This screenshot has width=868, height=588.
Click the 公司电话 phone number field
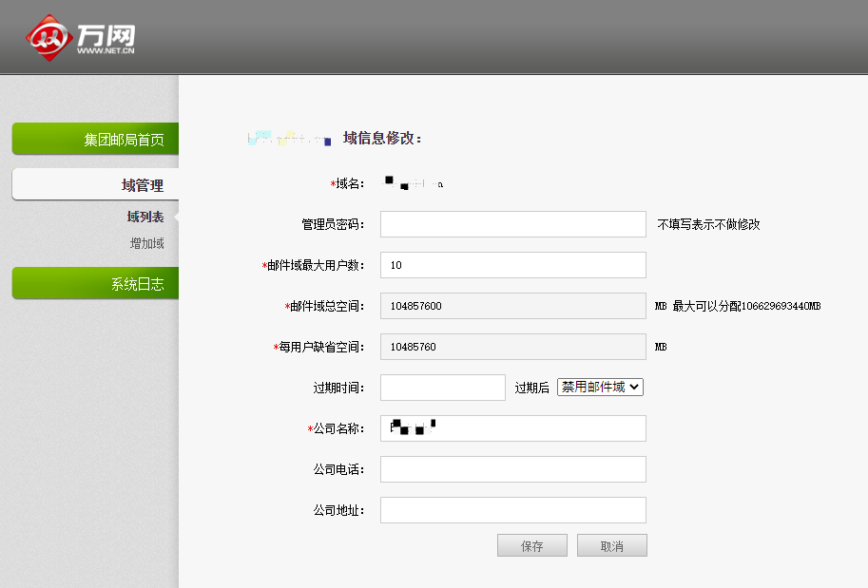click(512, 468)
